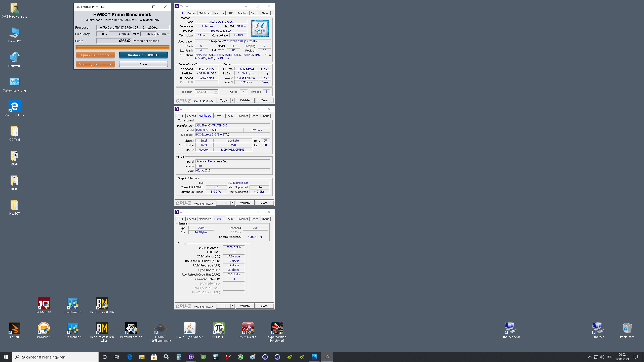This screenshot has width=644, height=362.
Task: Expand the hidden system tray icons
Action: [x=590, y=357]
